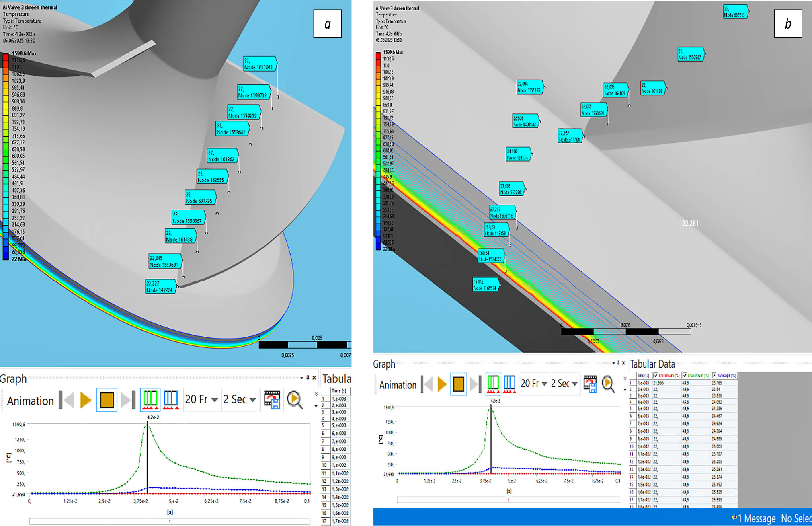Toggle the Minimum [°C] column checkbox
This screenshot has width=812, height=526.
[656, 376]
